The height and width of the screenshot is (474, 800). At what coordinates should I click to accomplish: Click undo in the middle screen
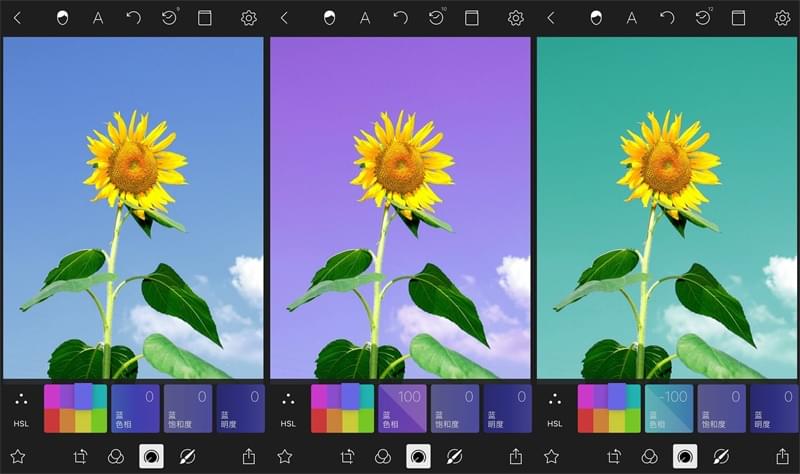401,18
